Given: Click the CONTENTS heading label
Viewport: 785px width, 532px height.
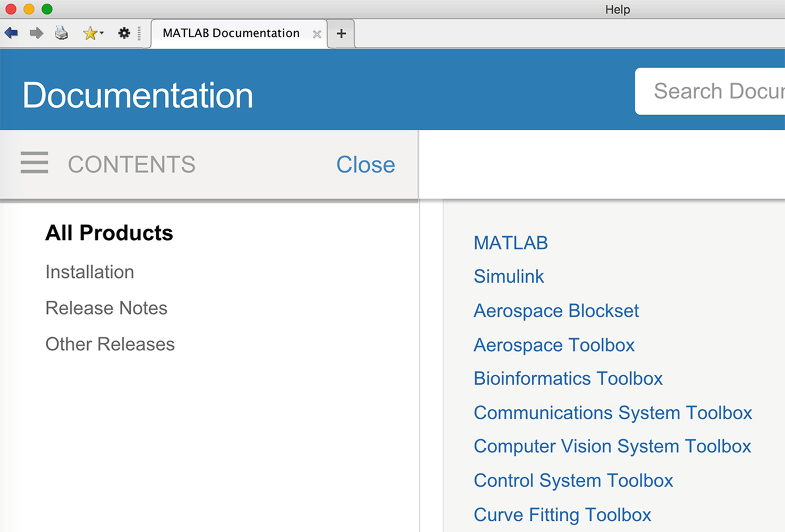Looking at the screenshot, I should pos(132,165).
